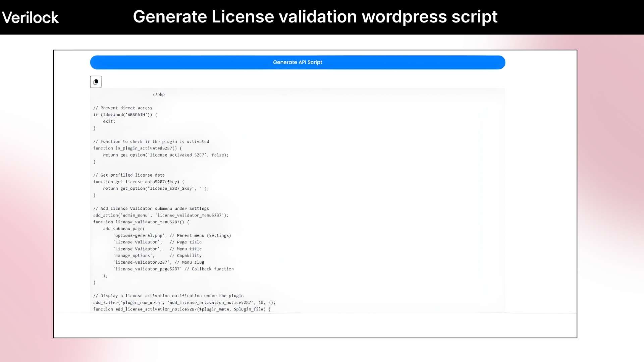Click the copy code icon
Screen dimensions: 644x362
coord(96,81)
